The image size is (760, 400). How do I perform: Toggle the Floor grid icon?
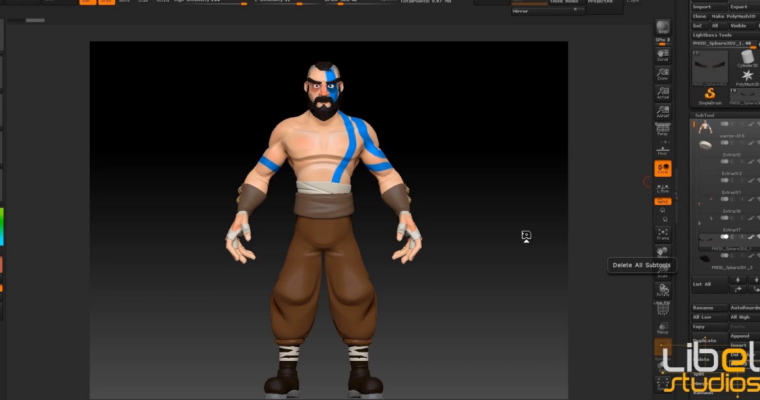click(x=663, y=149)
